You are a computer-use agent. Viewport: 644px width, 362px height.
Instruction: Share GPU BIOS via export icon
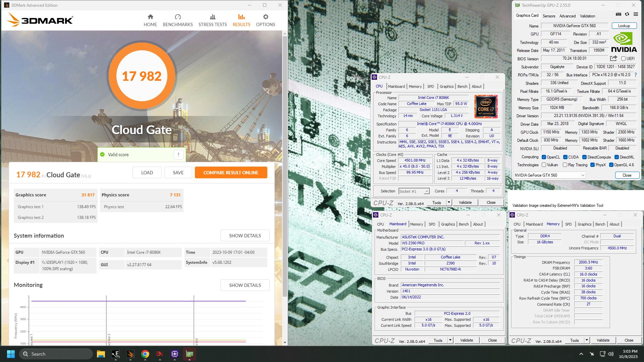point(613,58)
